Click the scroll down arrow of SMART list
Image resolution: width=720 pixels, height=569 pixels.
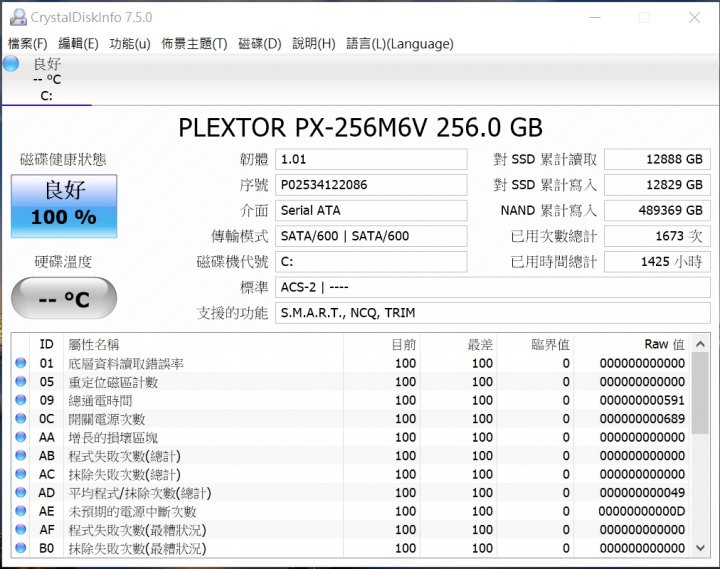(700, 547)
